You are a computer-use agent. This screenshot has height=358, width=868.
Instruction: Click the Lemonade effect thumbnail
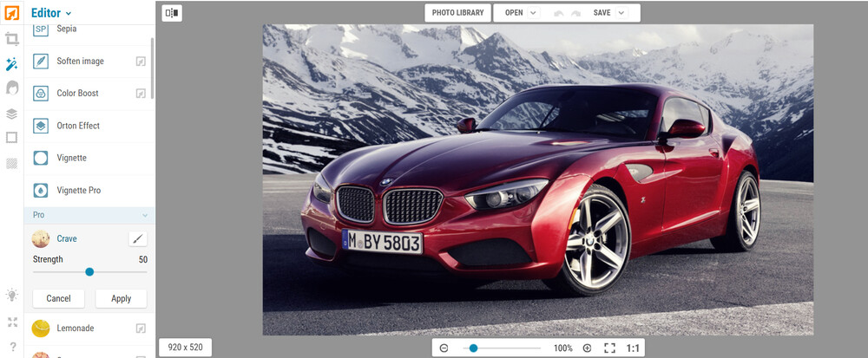click(x=41, y=329)
